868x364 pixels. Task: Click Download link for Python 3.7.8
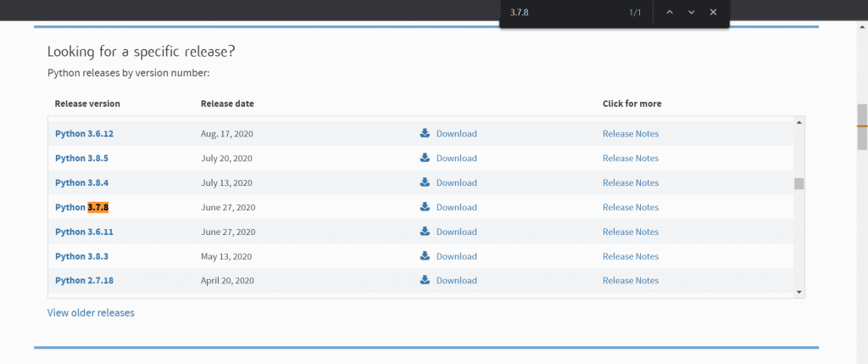(x=457, y=207)
